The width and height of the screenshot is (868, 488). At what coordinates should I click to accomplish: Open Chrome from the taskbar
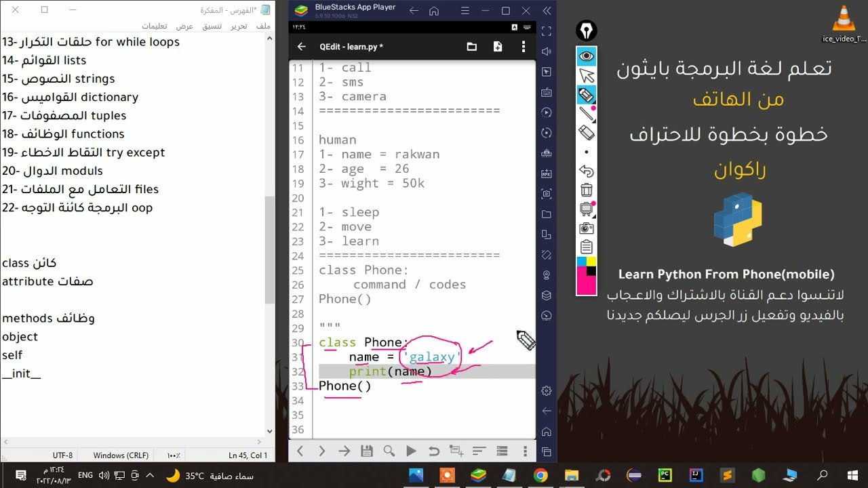pyautogui.click(x=540, y=474)
